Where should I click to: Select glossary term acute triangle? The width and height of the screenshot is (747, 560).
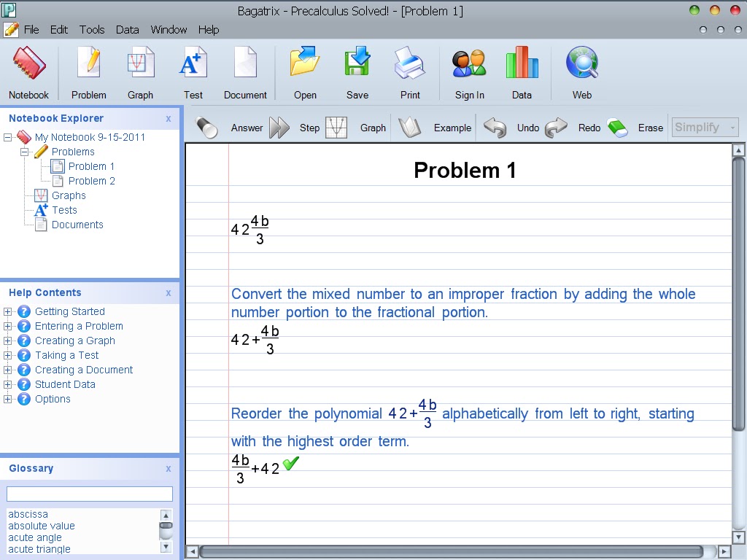[x=39, y=549]
